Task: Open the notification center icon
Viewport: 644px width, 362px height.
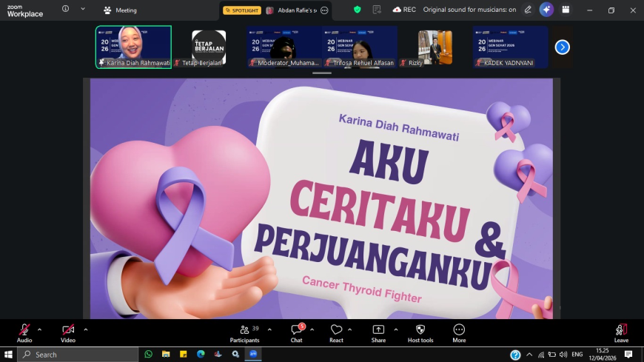Action: [x=628, y=354]
